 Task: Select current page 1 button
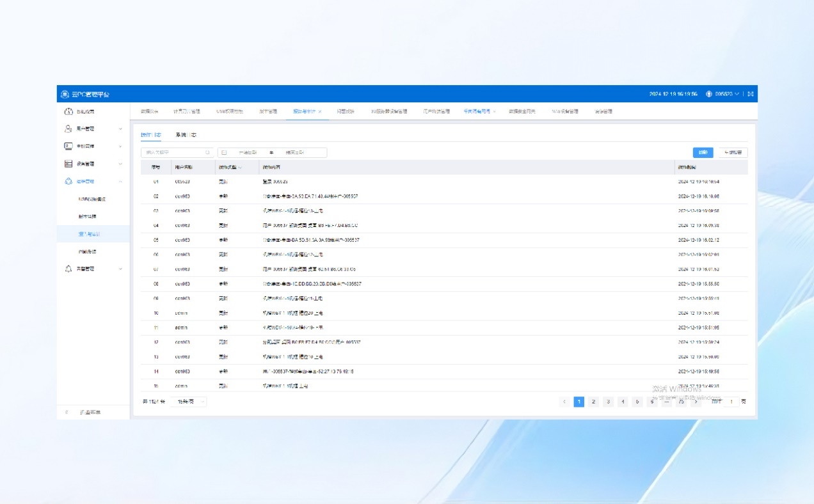click(579, 402)
